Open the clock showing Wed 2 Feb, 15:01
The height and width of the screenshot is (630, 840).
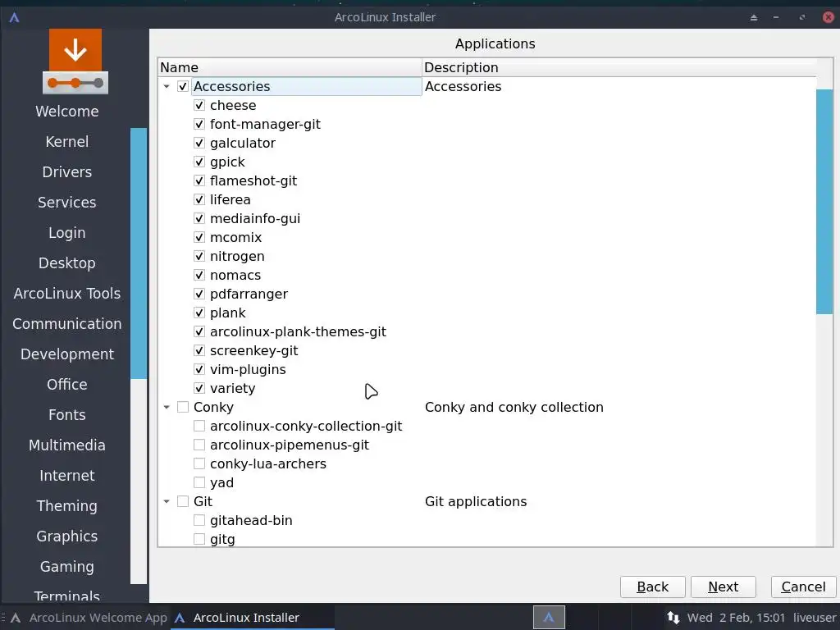tap(736, 618)
